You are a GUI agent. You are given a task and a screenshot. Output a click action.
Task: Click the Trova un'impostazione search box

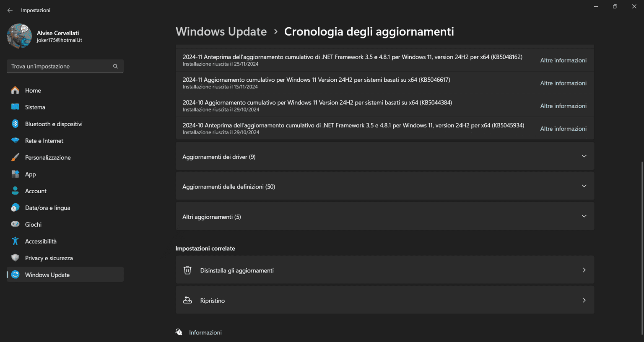coord(65,66)
